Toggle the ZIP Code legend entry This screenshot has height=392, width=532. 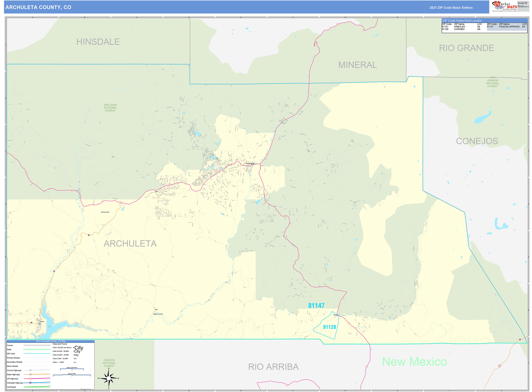[x=11, y=354]
